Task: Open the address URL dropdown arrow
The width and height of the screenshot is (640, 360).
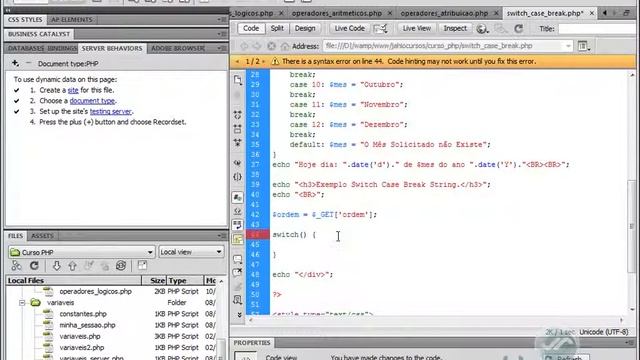Action: pyautogui.click(x=568, y=46)
